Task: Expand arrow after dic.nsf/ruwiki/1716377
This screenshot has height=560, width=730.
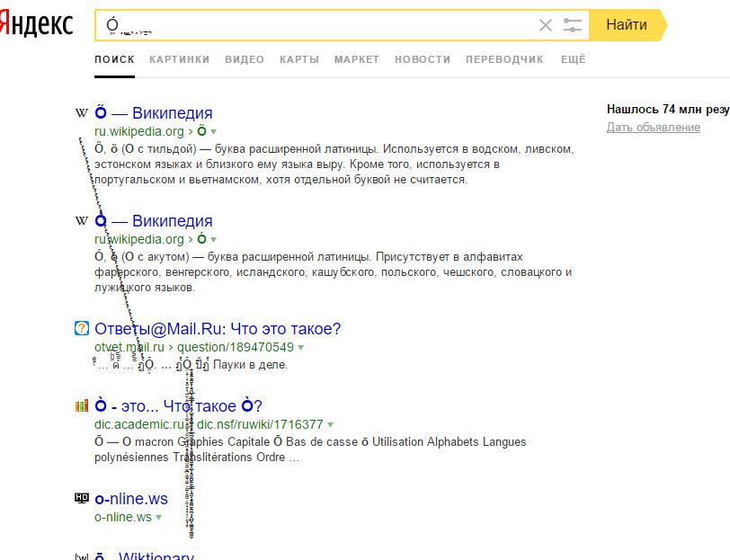Action: [330, 424]
